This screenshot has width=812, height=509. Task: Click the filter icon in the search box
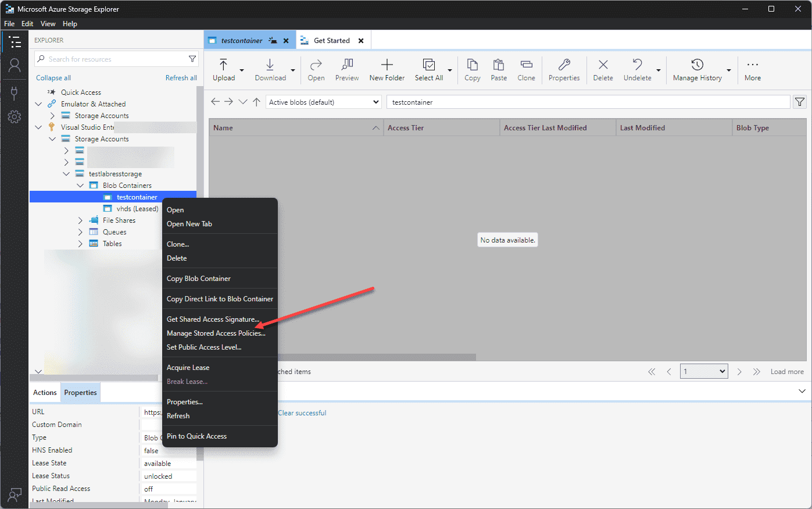coord(192,59)
